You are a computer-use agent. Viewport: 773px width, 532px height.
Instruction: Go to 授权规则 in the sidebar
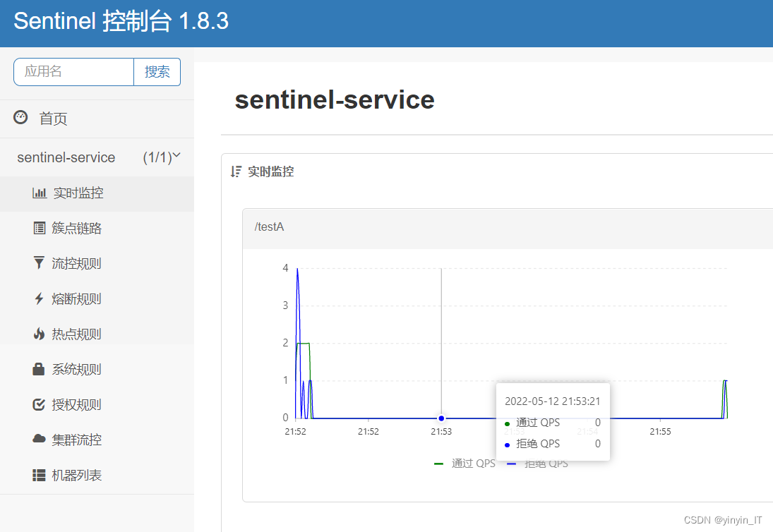tap(97, 404)
